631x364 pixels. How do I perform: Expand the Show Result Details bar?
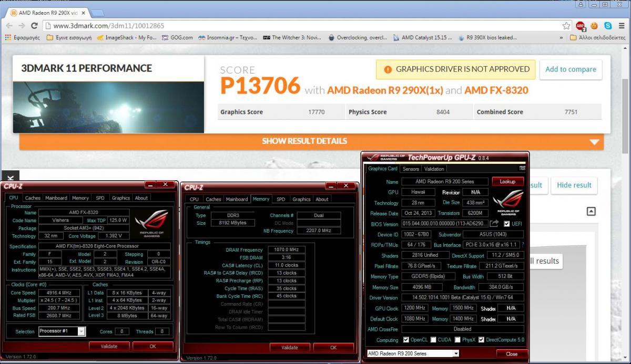(311, 141)
